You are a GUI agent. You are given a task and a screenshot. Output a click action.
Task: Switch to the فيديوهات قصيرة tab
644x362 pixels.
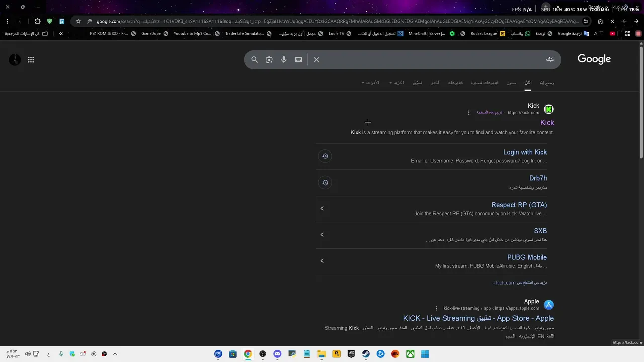485,83
